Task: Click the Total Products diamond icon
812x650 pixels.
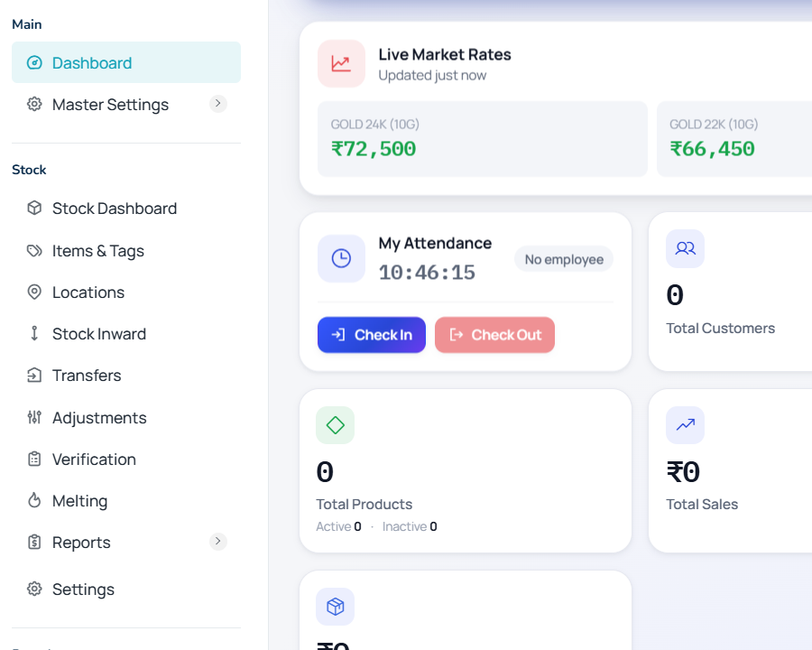Action: click(x=335, y=425)
